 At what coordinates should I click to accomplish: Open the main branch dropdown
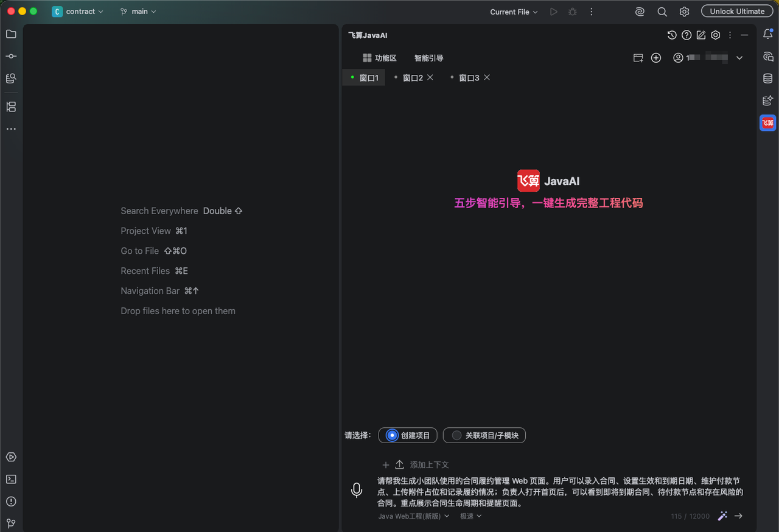point(138,12)
